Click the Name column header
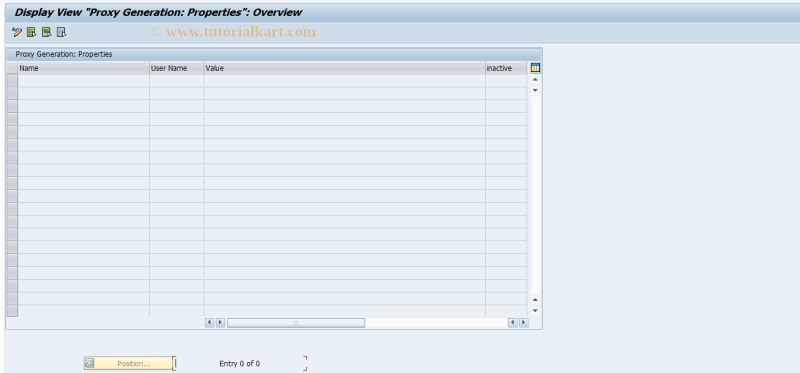Image resolution: width=800 pixels, height=373 pixels. pos(84,68)
